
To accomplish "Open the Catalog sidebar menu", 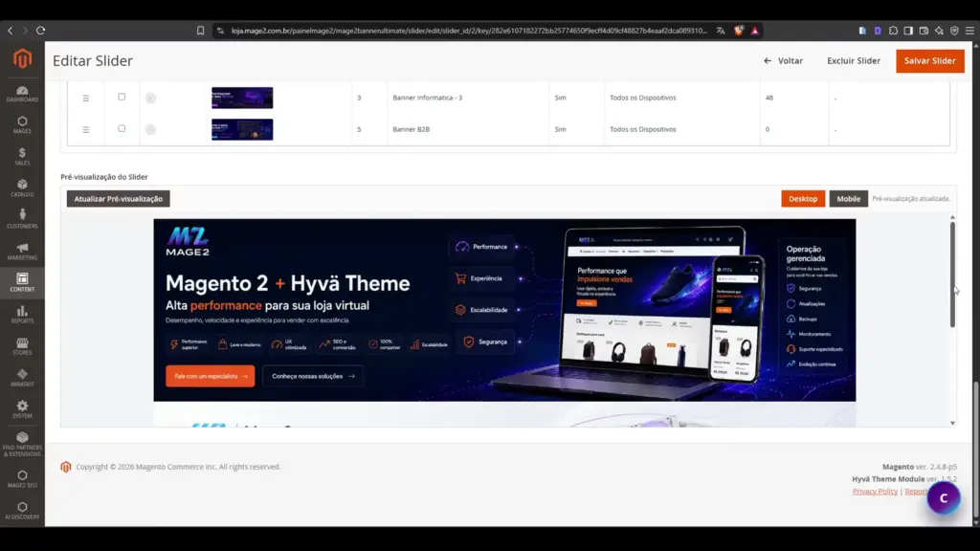I will click(x=22, y=188).
